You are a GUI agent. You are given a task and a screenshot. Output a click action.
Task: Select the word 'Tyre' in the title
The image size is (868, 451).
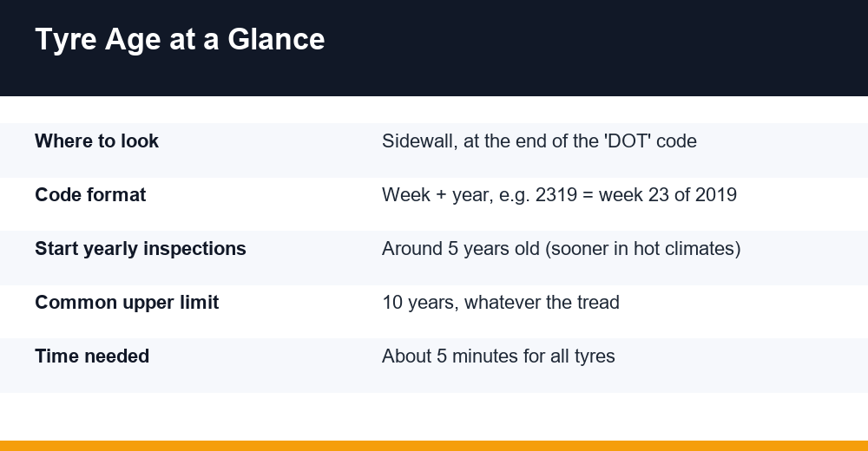coord(66,40)
